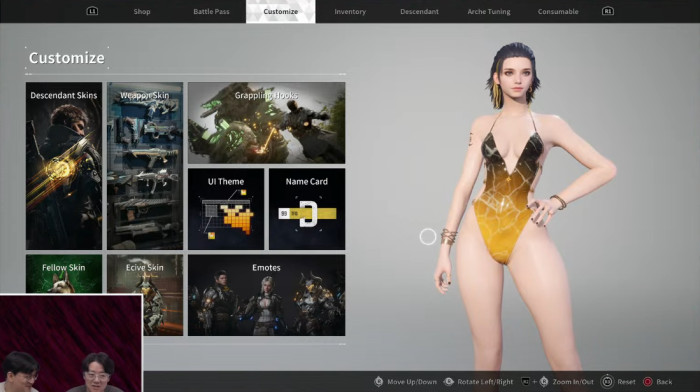Open the Descendant tab
The image size is (700, 392).
point(419,12)
